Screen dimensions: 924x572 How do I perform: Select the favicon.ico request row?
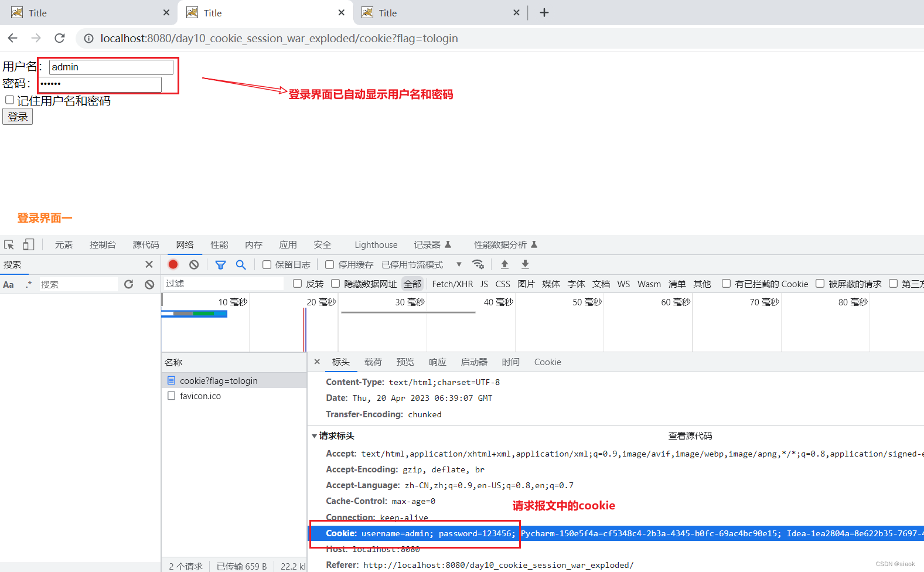(234, 396)
